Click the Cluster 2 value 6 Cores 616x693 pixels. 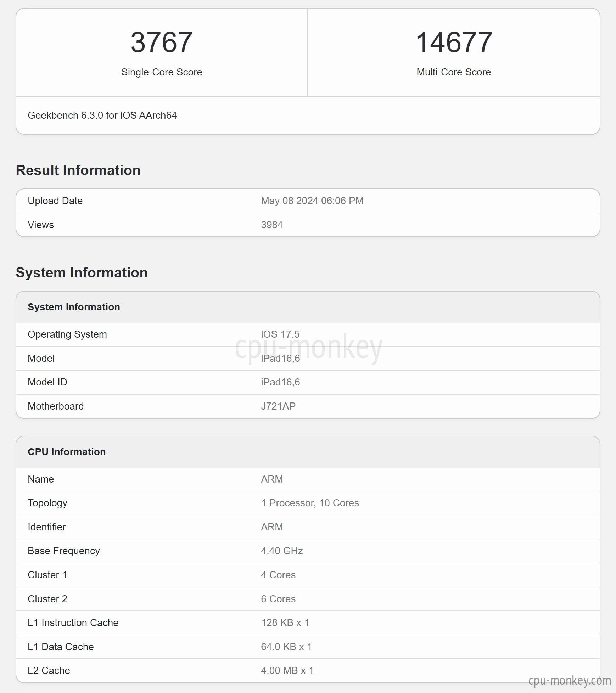click(x=278, y=599)
